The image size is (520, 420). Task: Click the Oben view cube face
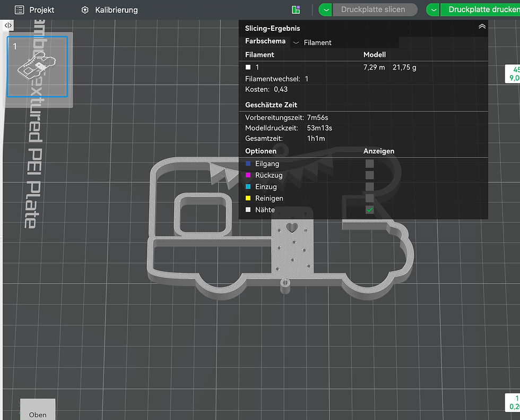(x=38, y=410)
